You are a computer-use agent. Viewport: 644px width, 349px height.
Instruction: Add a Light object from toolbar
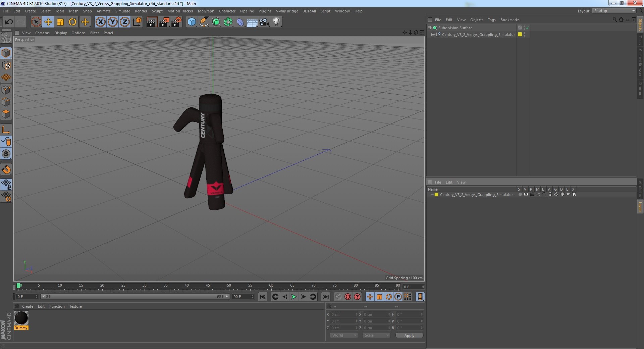point(276,22)
